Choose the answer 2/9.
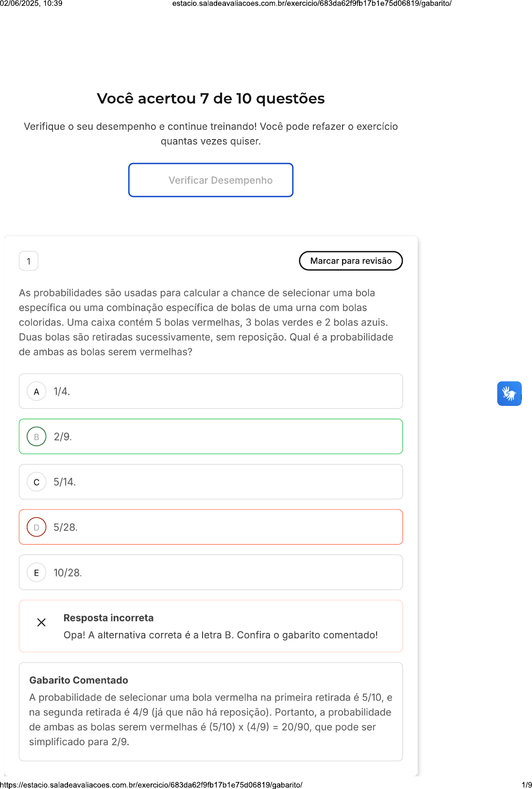This screenshot has width=532, height=789. (x=211, y=437)
